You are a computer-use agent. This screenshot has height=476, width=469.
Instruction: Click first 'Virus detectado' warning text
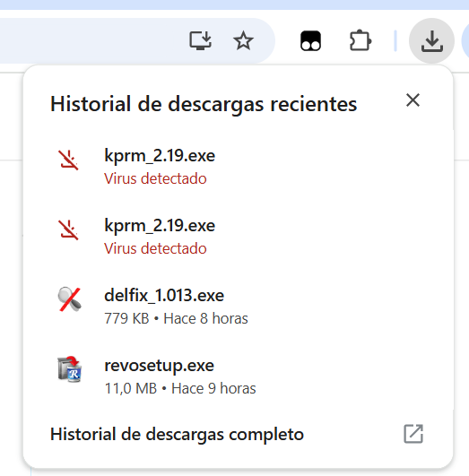(155, 178)
